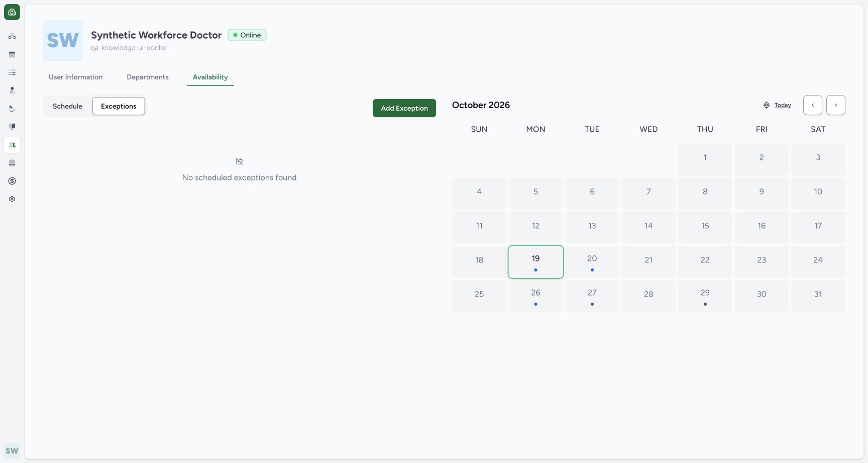Click the Synthetic Workforce Doctor name
This screenshot has height=463, width=868.
pos(156,35)
